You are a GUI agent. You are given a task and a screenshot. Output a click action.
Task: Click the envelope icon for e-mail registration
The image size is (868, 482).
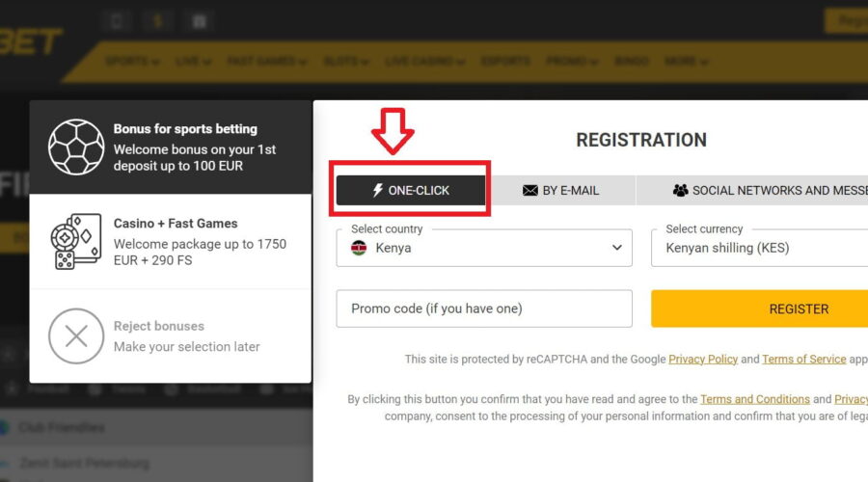point(529,190)
